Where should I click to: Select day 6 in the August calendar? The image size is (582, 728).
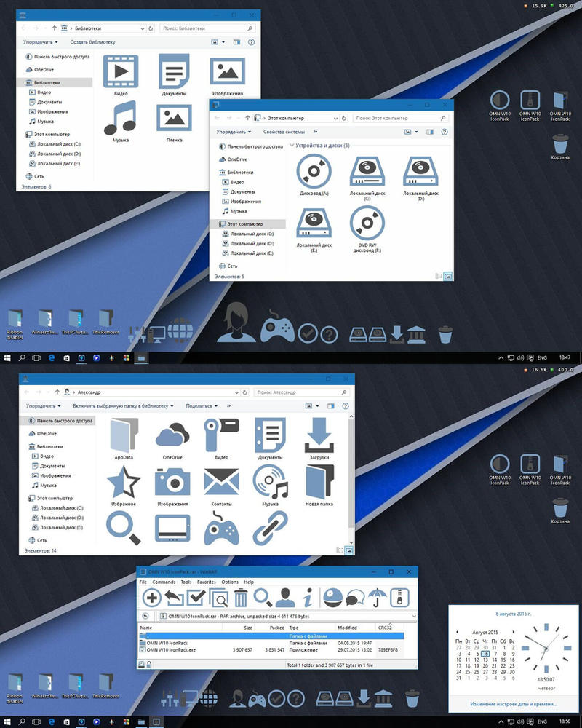(485, 654)
